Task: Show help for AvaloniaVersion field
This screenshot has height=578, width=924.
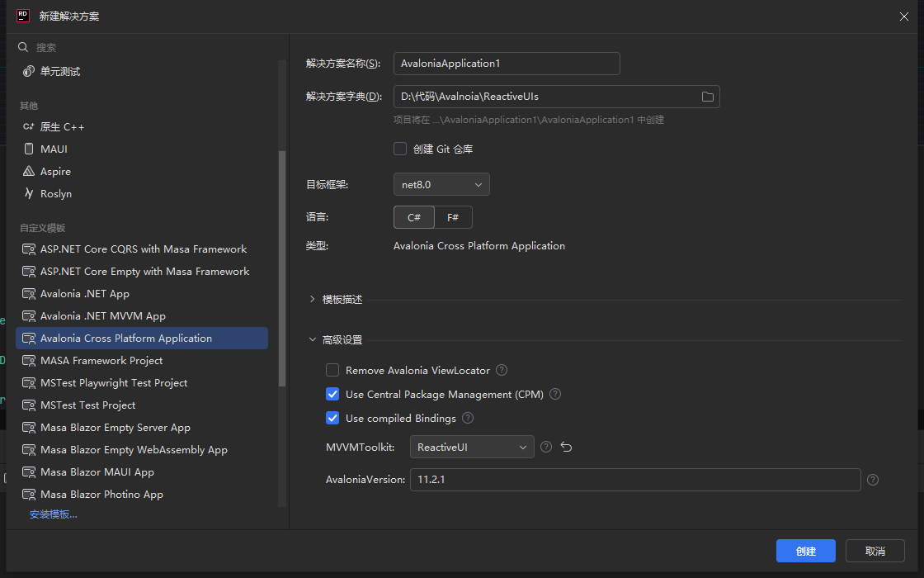Action: 873,480
